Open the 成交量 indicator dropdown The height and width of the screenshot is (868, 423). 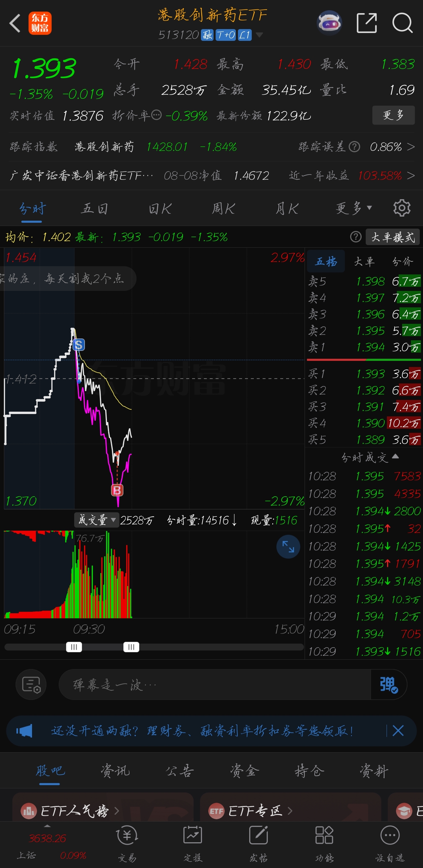click(96, 520)
